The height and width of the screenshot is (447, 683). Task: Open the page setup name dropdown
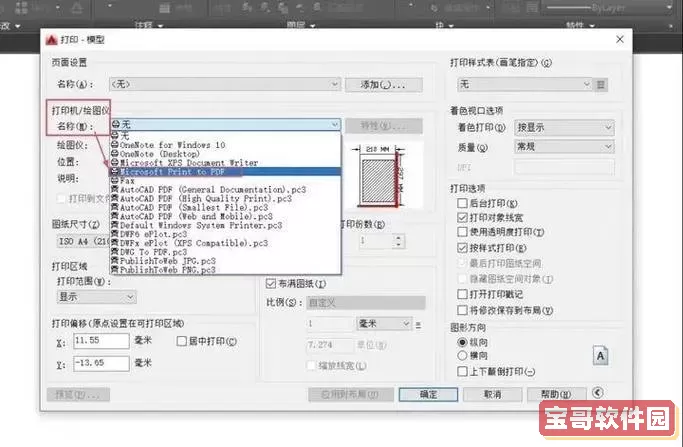click(225, 84)
